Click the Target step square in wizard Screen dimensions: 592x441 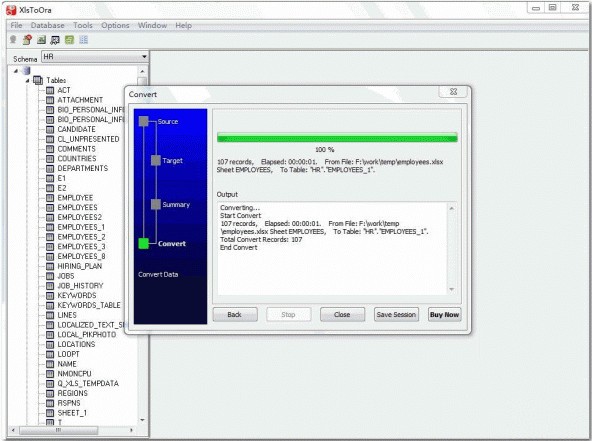[x=156, y=160]
